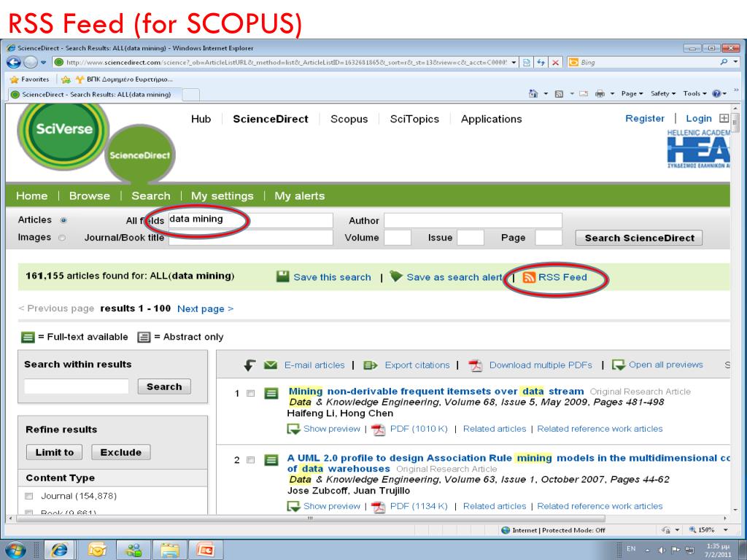Click the Volume input field
Screen dimensions: 747x560
398,238
